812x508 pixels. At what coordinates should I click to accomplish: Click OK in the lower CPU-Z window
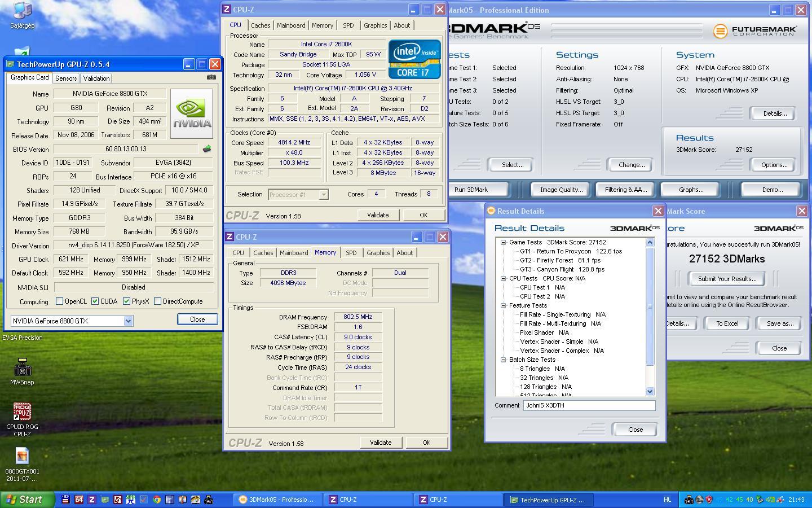pos(426,443)
